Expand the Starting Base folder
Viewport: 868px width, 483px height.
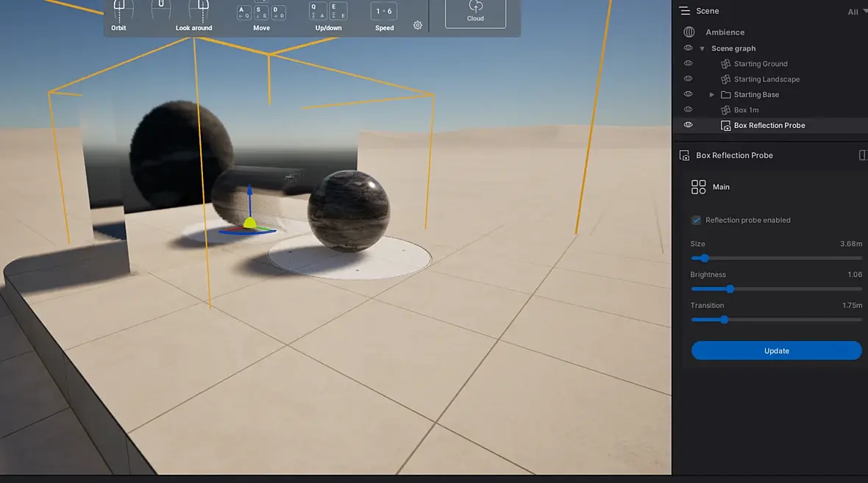[712, 95]
